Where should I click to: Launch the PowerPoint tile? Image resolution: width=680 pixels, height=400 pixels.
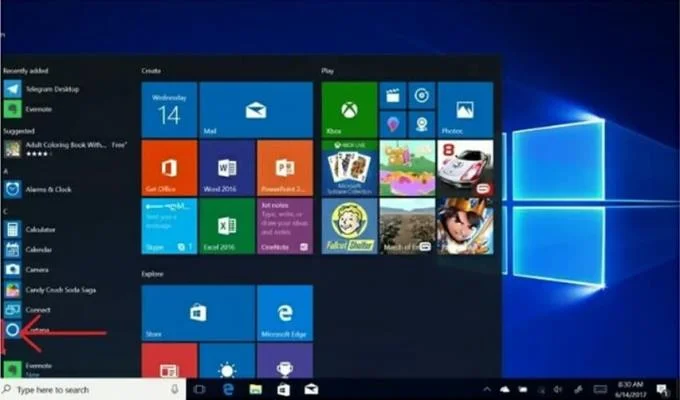[x=285, y=168]
